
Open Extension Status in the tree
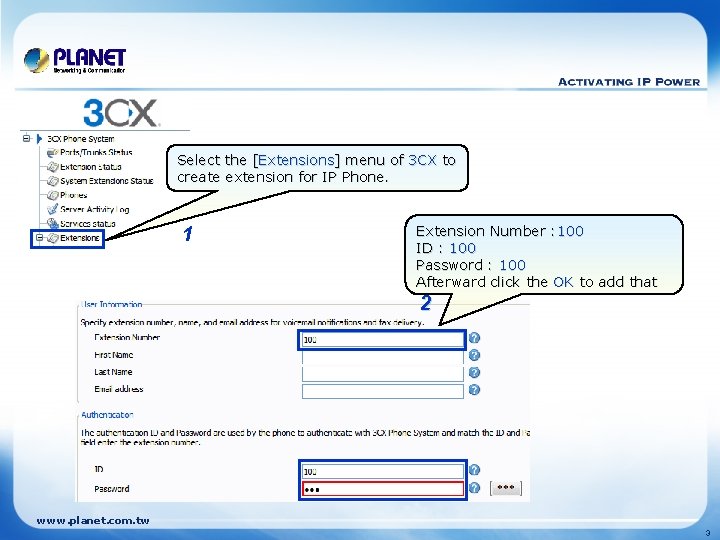[91, 167]
